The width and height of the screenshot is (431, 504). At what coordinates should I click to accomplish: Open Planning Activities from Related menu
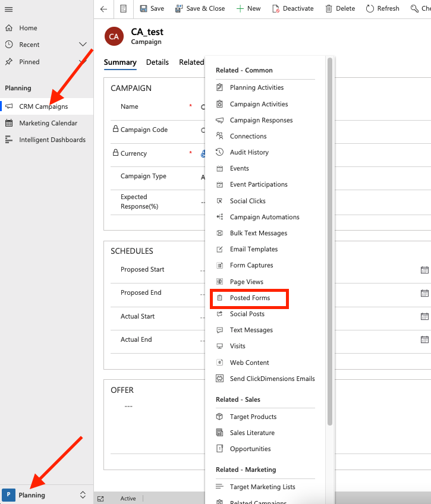[256, 87]
